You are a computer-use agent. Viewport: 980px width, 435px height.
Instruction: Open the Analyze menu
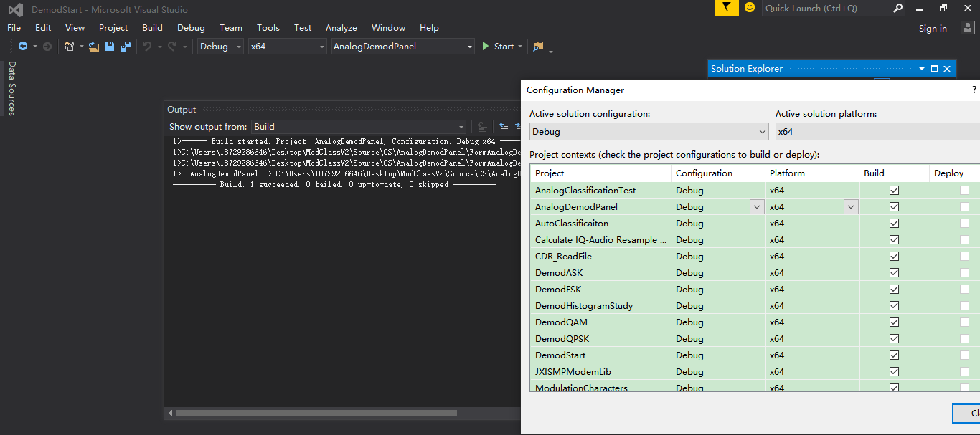tap(341, 28)
